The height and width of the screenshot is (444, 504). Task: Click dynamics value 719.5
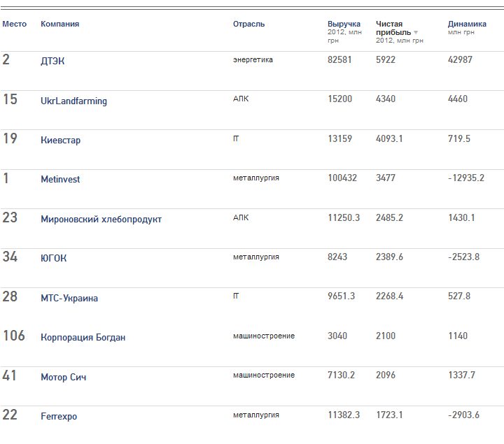(x=459, y=138)
